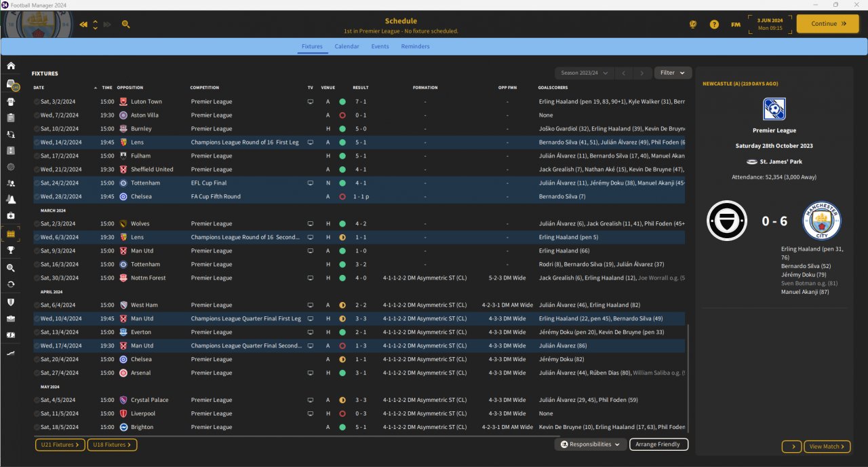Open the question mark help icon
Viewport: 868px width, 467px height.
[714, 24]
